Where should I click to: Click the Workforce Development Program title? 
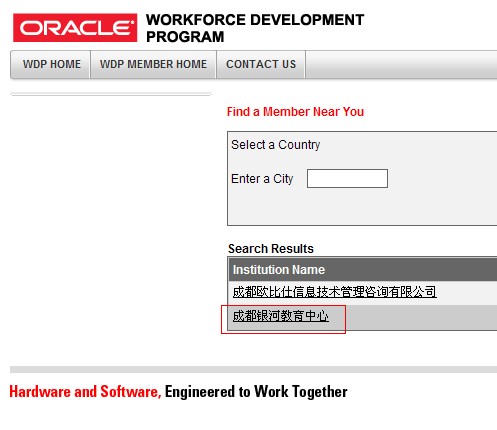tap(255, 28)
